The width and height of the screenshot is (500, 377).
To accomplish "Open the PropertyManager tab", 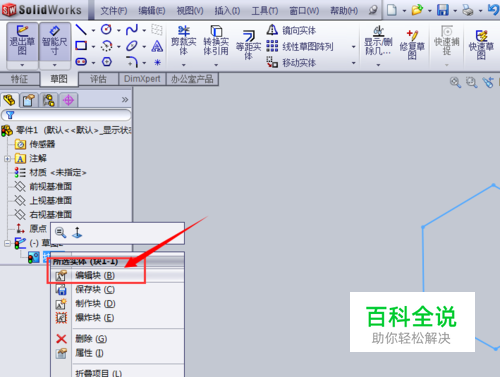I will [29, 100].
